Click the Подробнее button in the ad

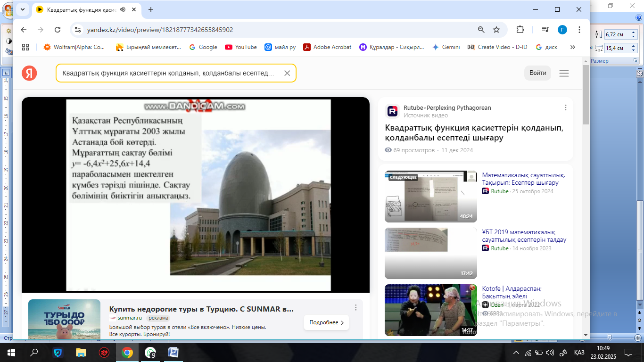(x=326, y=322)
